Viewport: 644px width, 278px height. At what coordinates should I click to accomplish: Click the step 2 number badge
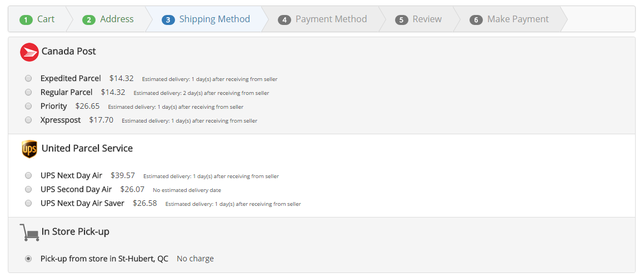89,20
